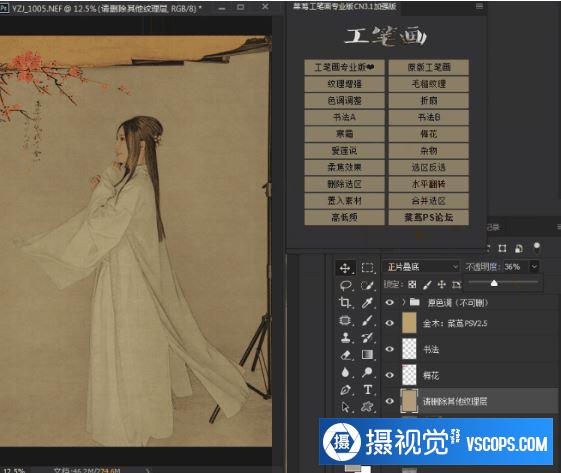Click the 置入素材 button

tap(344, 201)
